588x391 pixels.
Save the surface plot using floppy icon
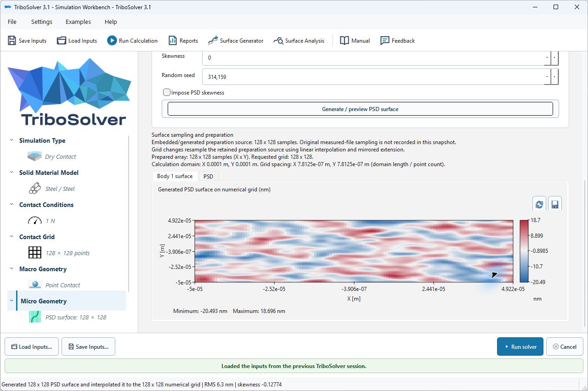point(554,204)
